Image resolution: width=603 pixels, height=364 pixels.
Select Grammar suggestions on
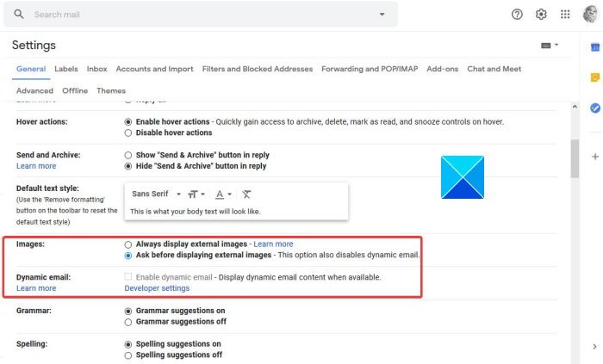tap(128, 311)
